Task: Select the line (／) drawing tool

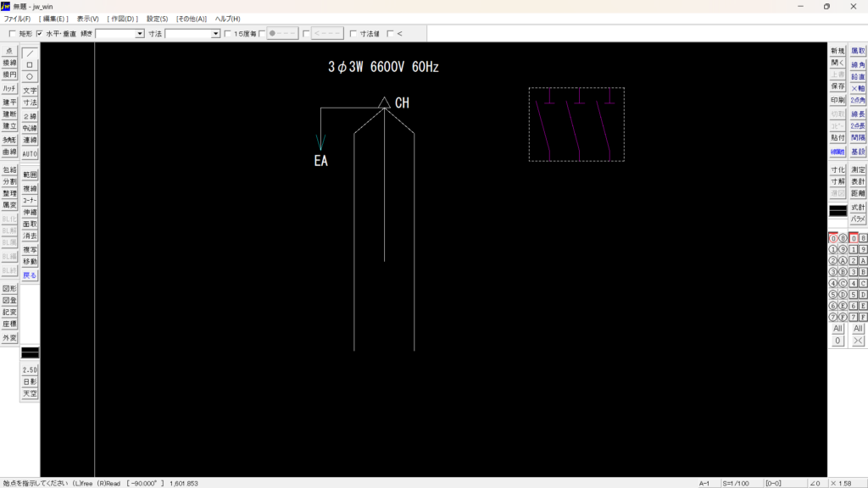Action: (x=30, y=53)
